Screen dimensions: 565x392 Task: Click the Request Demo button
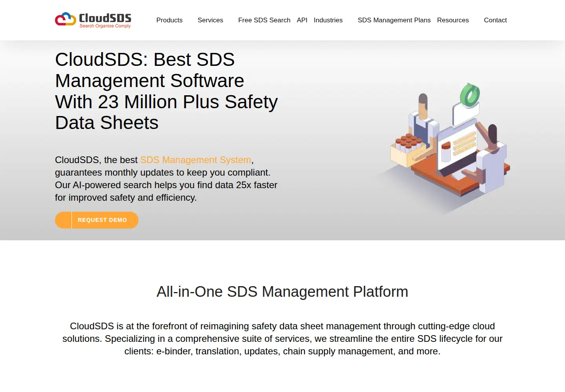tap(97, 220)
